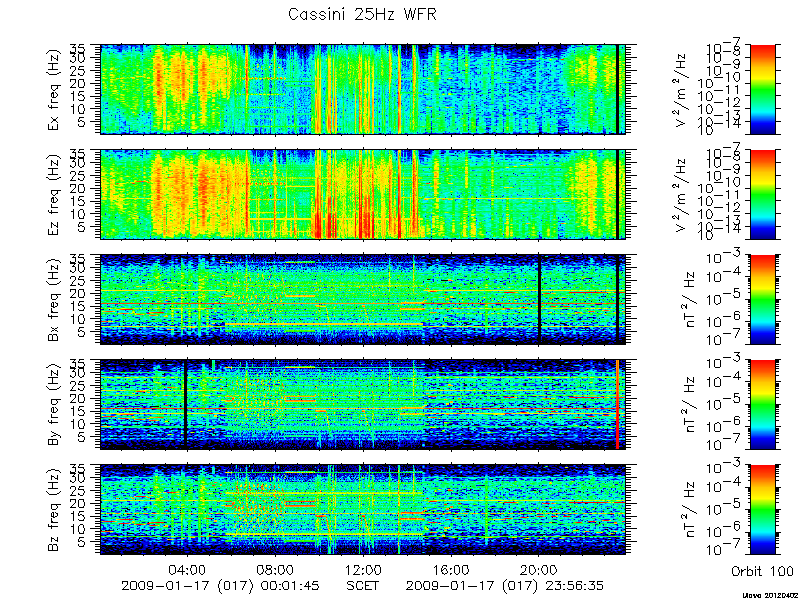
Task: Click the SCET axis label
Action: [x=363, y=585]
